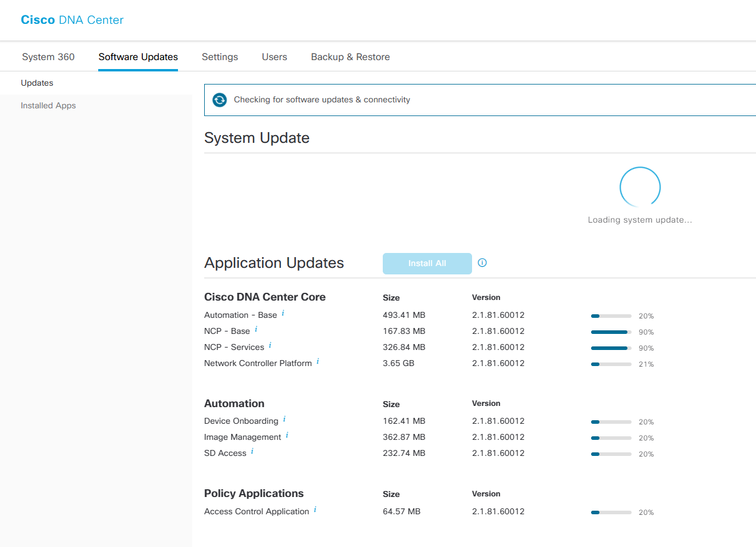
Task: Show info for NCP - Services
Action: (270, 346)
